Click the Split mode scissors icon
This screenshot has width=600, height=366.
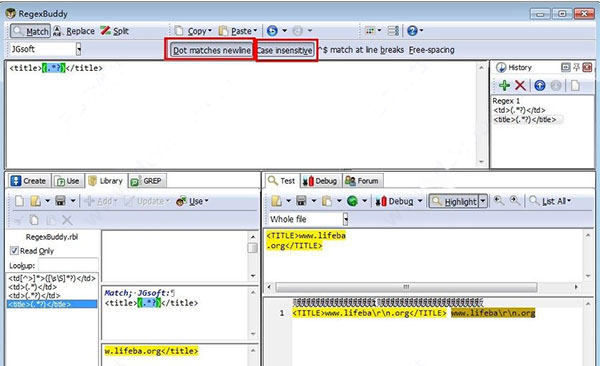click(106, 31)
